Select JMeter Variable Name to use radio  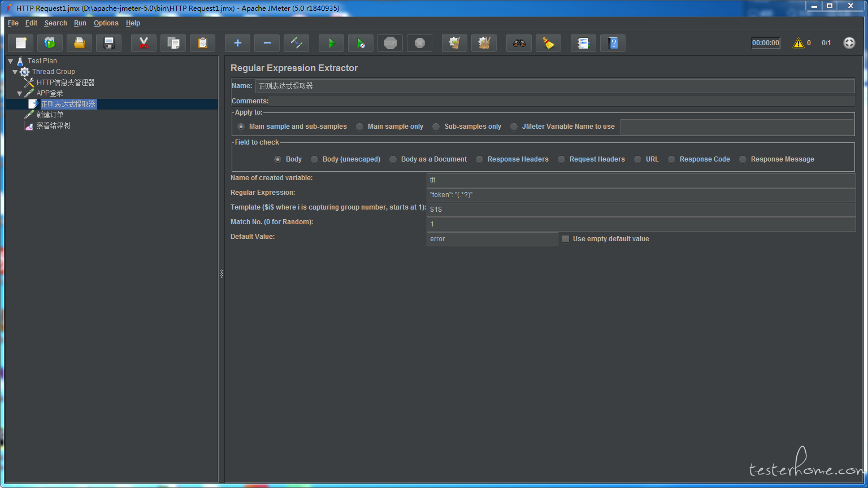(514, 127)
